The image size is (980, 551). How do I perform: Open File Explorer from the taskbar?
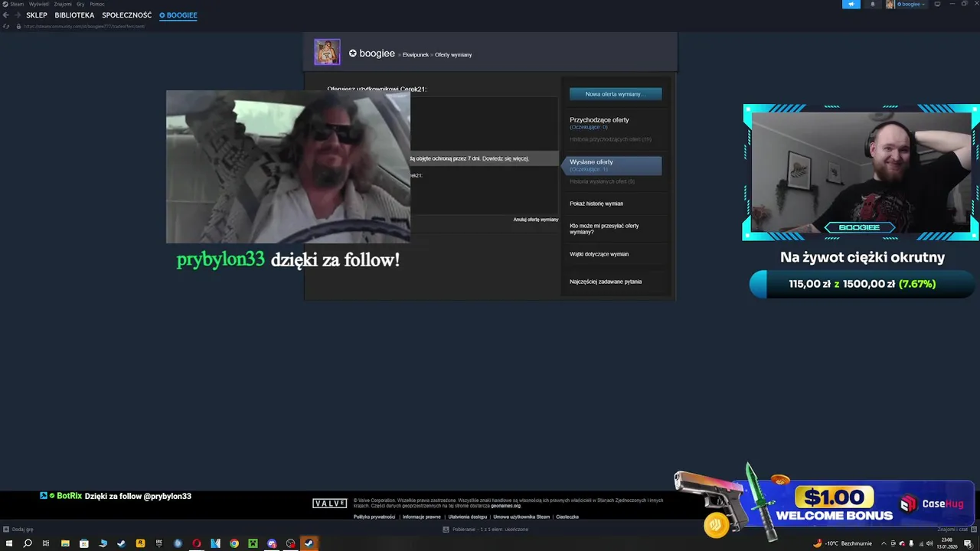(65, 543)
